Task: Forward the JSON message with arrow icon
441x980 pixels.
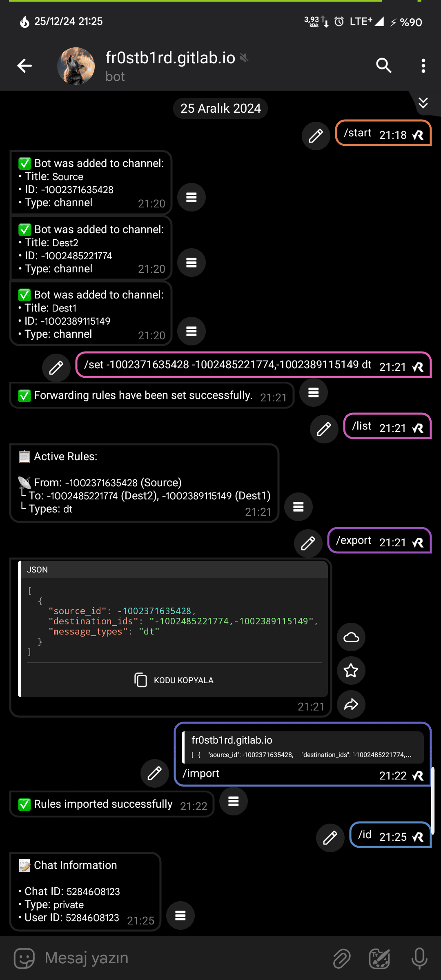Action: (351, 704)
